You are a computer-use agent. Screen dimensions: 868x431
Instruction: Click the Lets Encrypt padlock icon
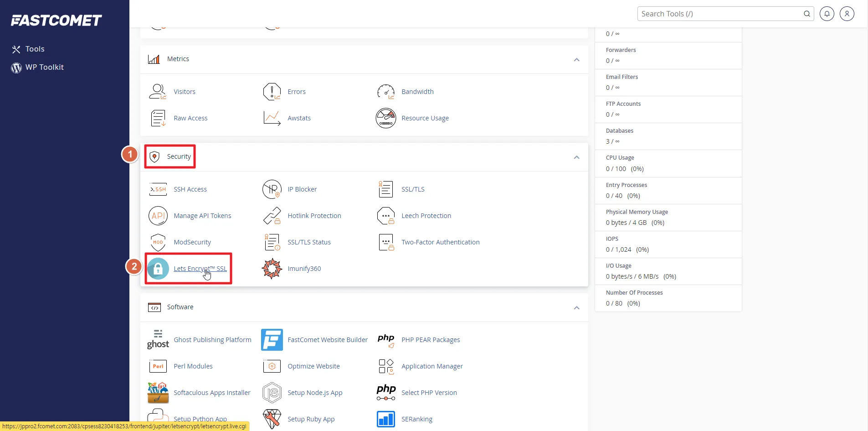pyautogui.click(x=158, y=269)
